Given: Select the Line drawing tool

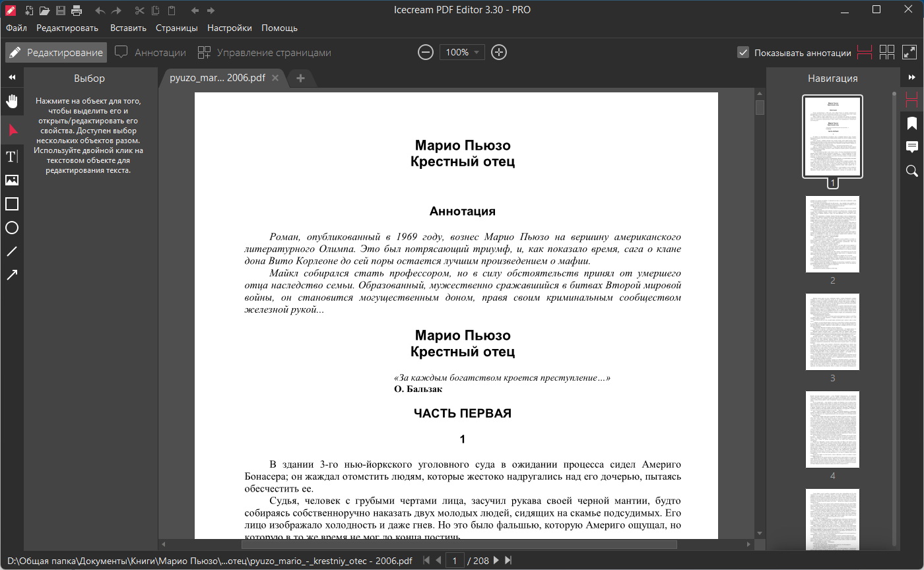Looking at the screenshot, I should click(x=12, y=251).
